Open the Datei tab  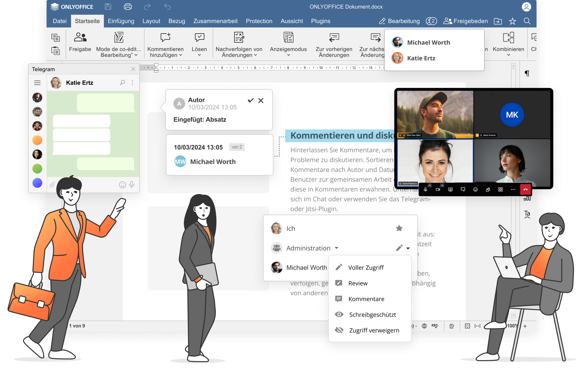click(59, 21)
